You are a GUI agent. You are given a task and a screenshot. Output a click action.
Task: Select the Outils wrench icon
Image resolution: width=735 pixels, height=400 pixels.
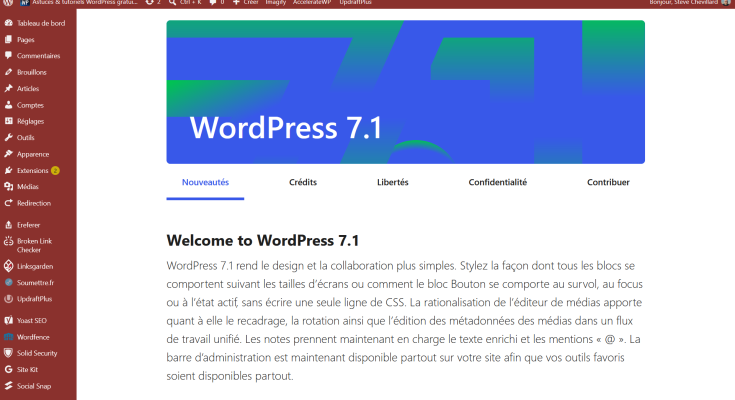click(x=8, y=137)
